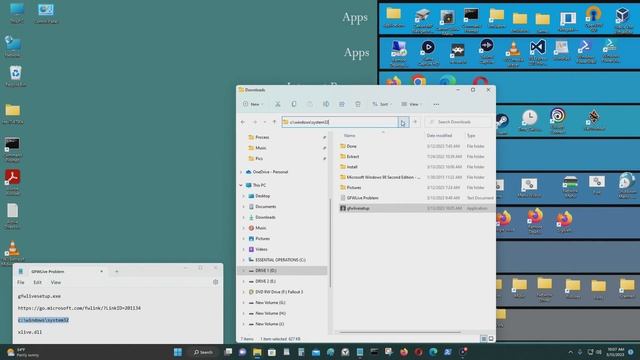Close the GFWLive Problem Notepad tab

pyautogui.click(x=102, y=271)
